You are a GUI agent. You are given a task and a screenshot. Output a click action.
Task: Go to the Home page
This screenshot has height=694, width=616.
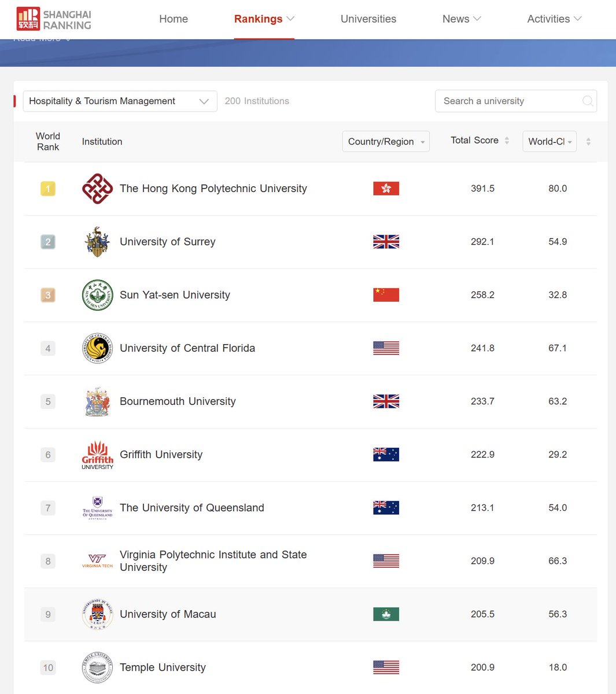[x=174, y=19]
